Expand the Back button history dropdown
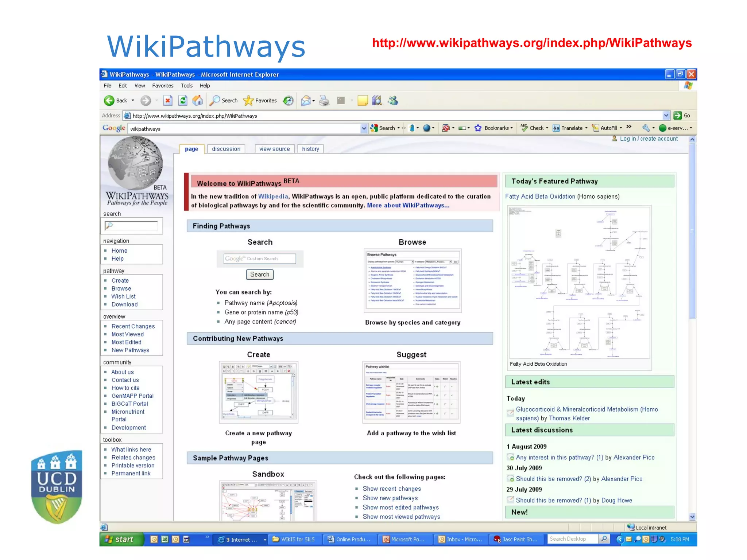Viewport: 747px width, 560px height. pyautogui.click(x=133, y=100)
